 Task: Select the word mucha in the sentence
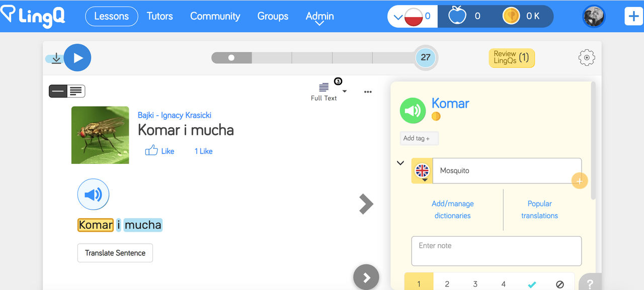click(143, 225)
